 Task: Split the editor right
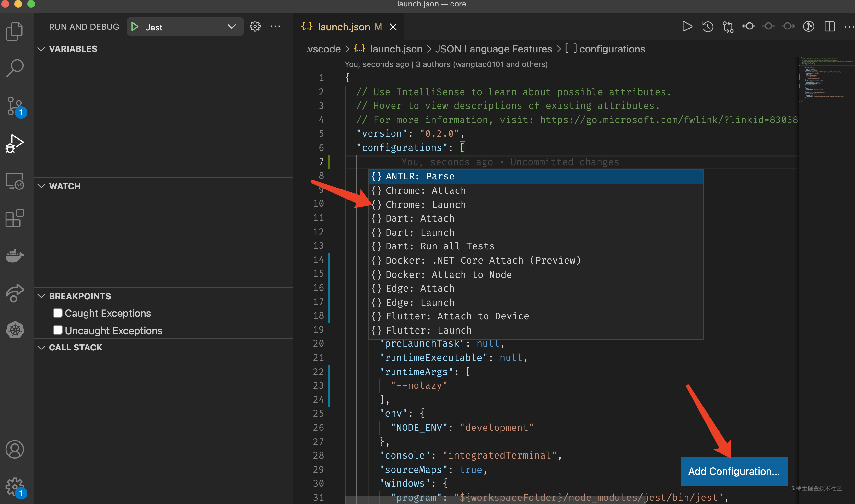(829, 27)
